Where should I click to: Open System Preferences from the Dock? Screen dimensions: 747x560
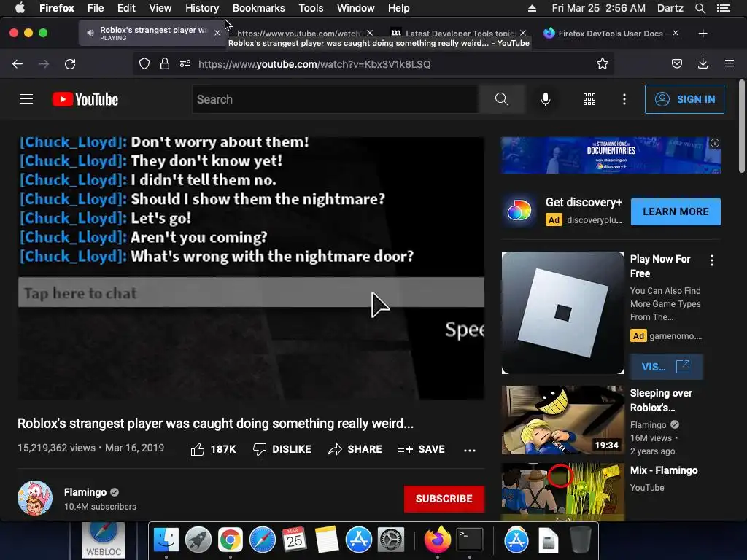pyautogui.click(x=391, y=540)
